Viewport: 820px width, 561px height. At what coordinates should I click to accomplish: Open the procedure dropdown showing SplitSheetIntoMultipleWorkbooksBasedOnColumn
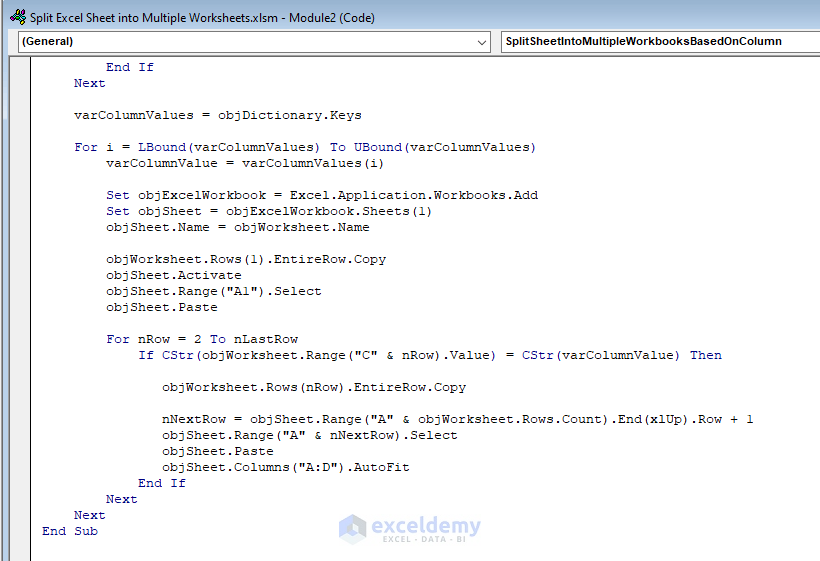(660, 42)
